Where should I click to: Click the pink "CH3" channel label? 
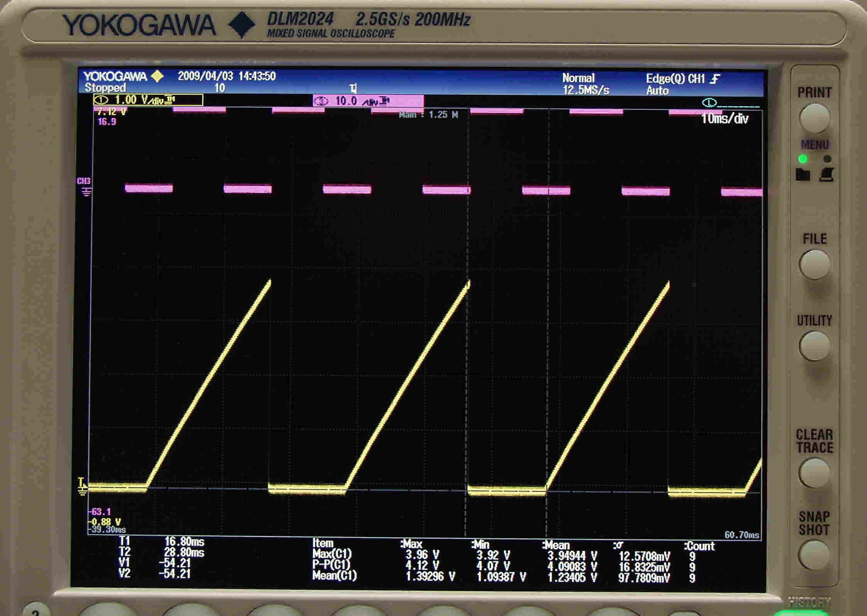click(84, 181)
